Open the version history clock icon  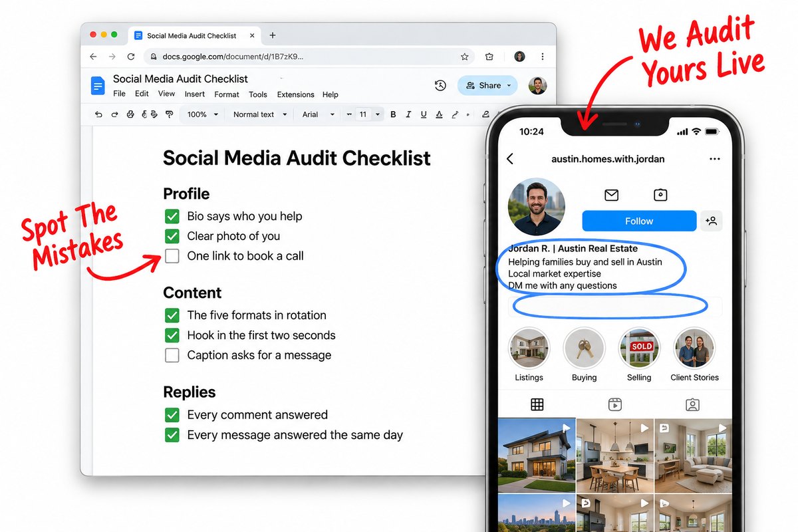pyautogui.click(x=440, y=85)
